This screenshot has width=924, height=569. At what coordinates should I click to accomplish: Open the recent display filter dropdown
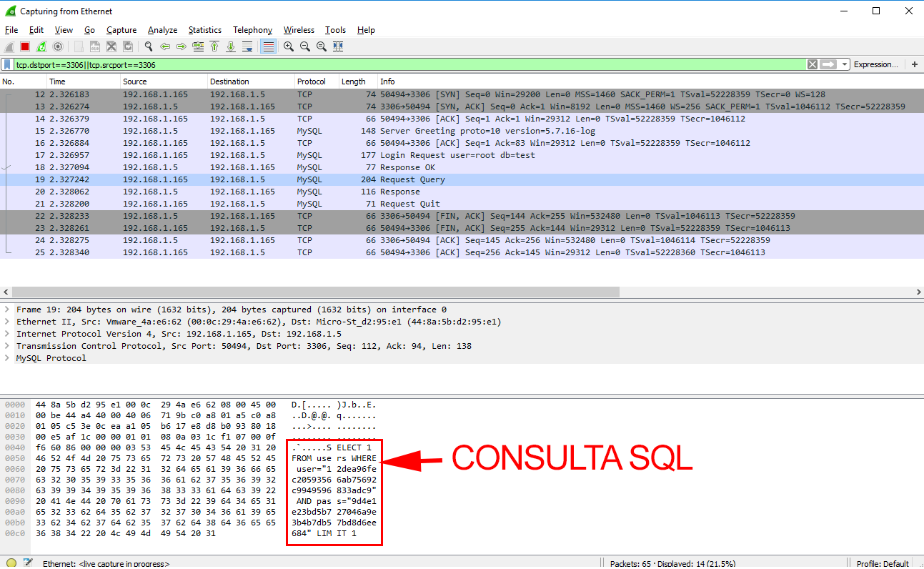click(x=845, y=64)
